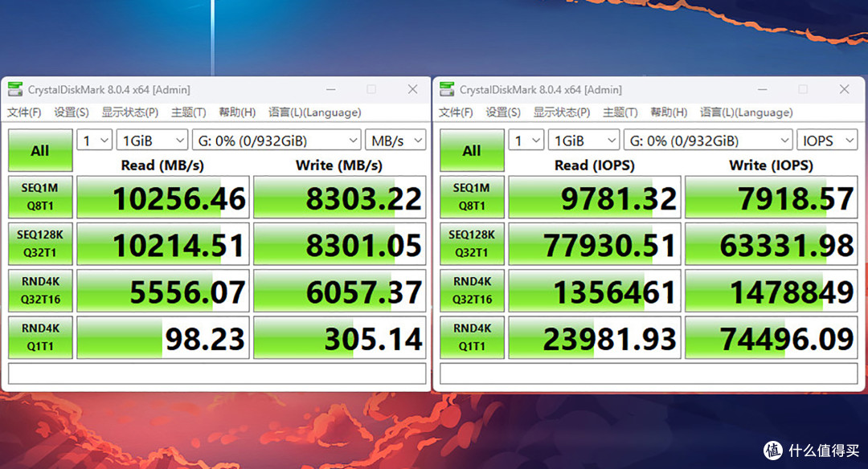Click the comment field at bottom of left window

(x=217, y=374)
